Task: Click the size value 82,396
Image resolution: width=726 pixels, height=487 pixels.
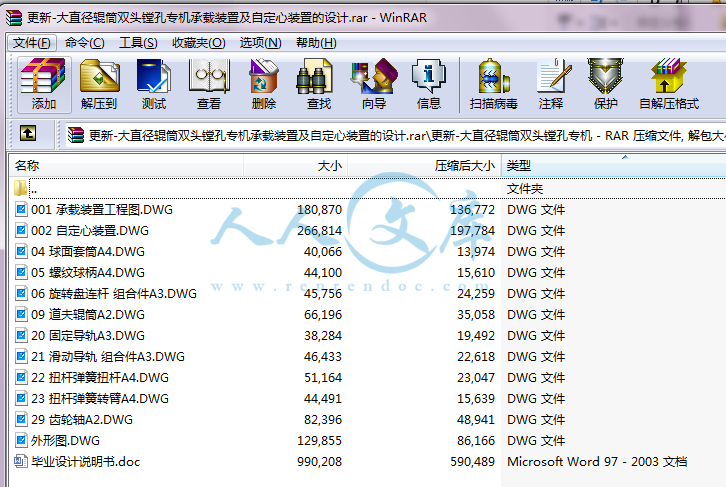Action: 323,420
